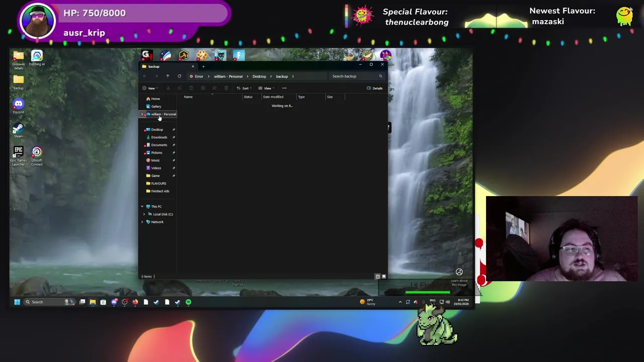Screen dimensions: 644x362
Task: Click the Copy icon in Explorer toolbar
Action: tap(180, 88)
